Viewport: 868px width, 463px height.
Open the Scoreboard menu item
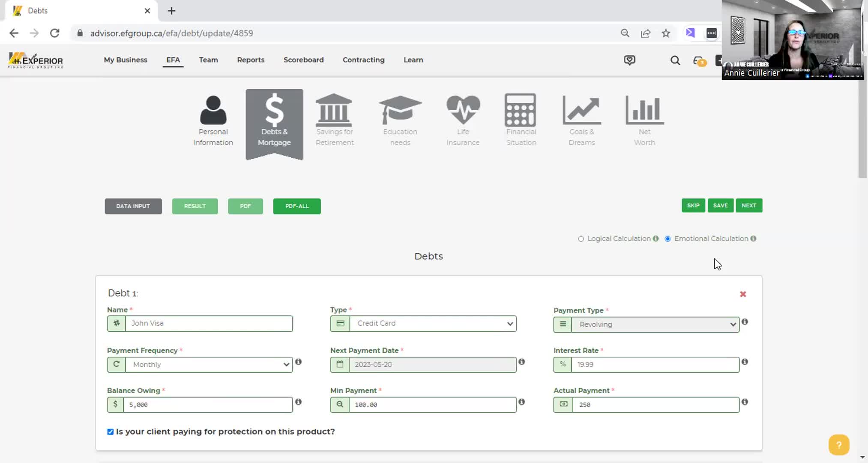(x=303, y=60)
